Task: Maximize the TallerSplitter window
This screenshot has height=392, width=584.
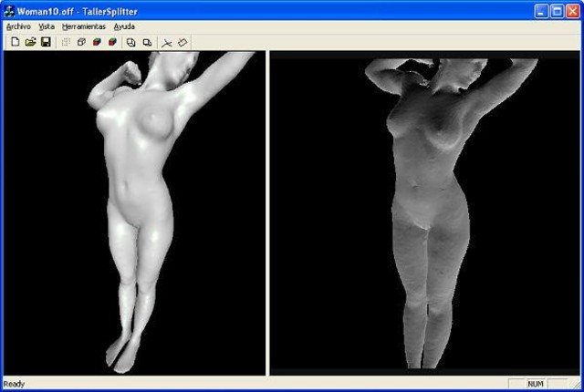Action: click(558, 11)
